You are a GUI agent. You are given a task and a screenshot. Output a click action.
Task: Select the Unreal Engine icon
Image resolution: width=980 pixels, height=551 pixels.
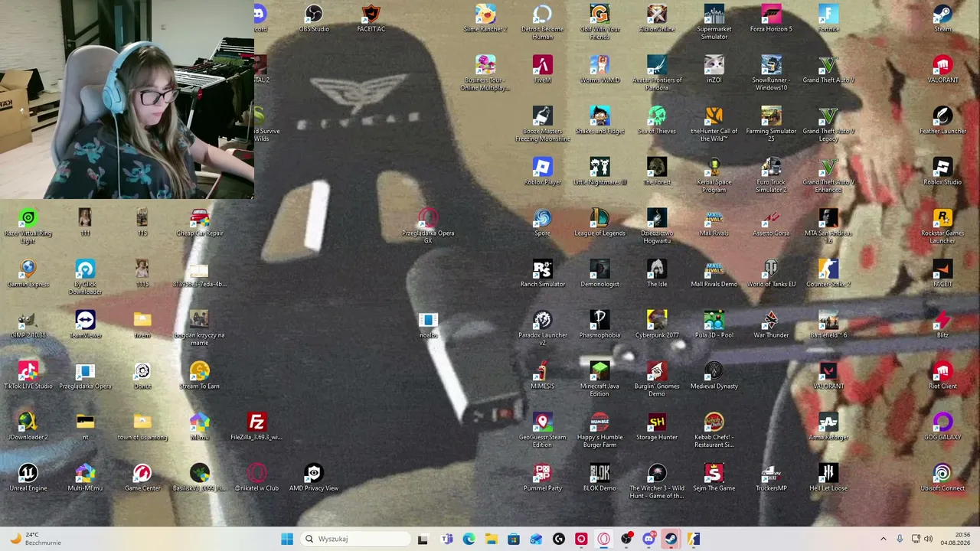click(x=28, y=478)
